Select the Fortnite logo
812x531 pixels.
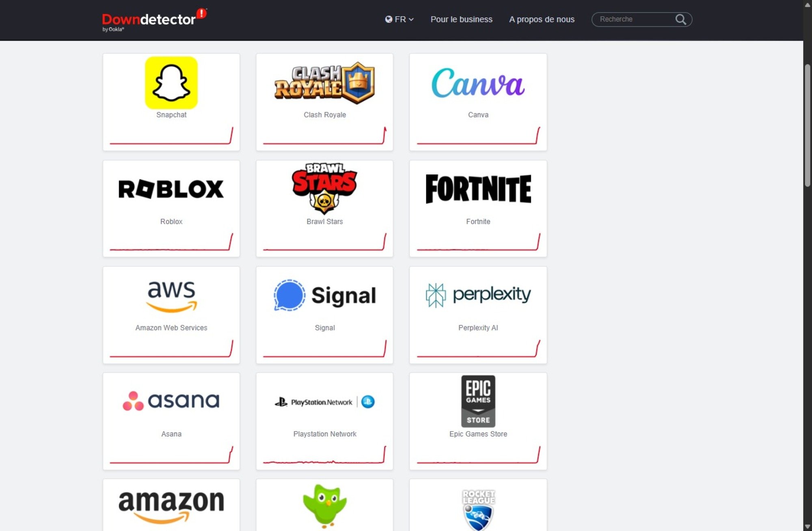pos(478,189)
